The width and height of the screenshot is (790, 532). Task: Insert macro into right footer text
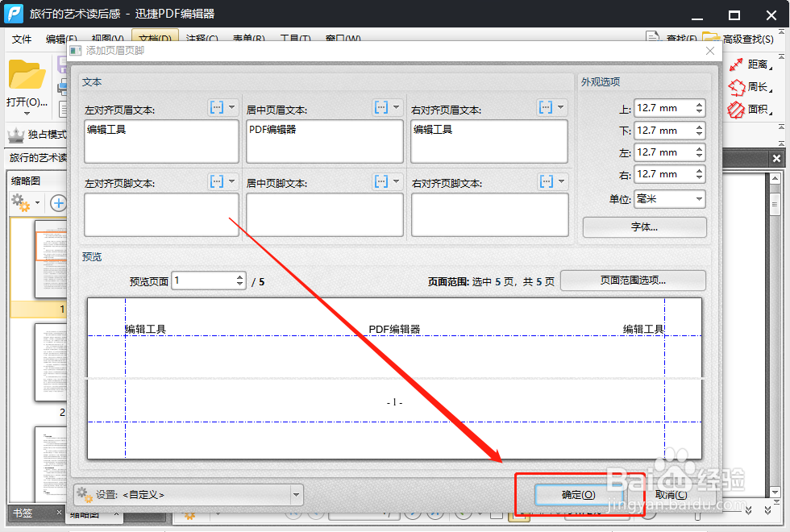click(x=547, y=181)
